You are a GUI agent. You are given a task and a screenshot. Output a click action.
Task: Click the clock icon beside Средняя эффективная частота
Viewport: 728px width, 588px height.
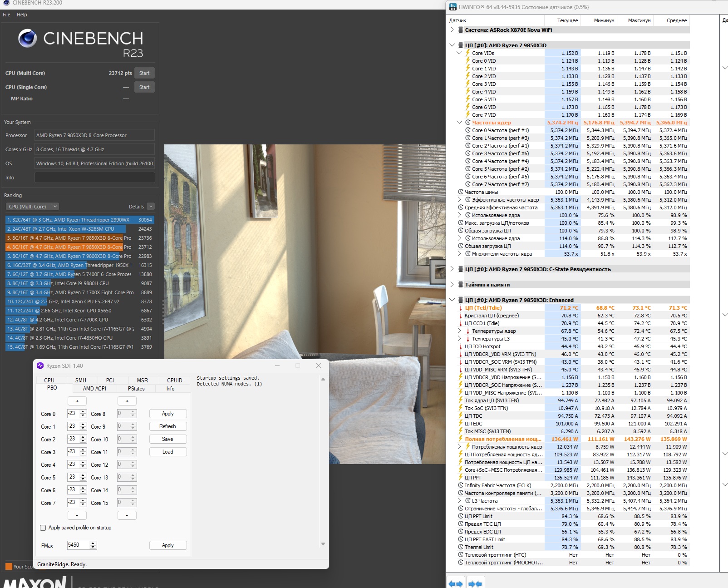tap(461, 208)
